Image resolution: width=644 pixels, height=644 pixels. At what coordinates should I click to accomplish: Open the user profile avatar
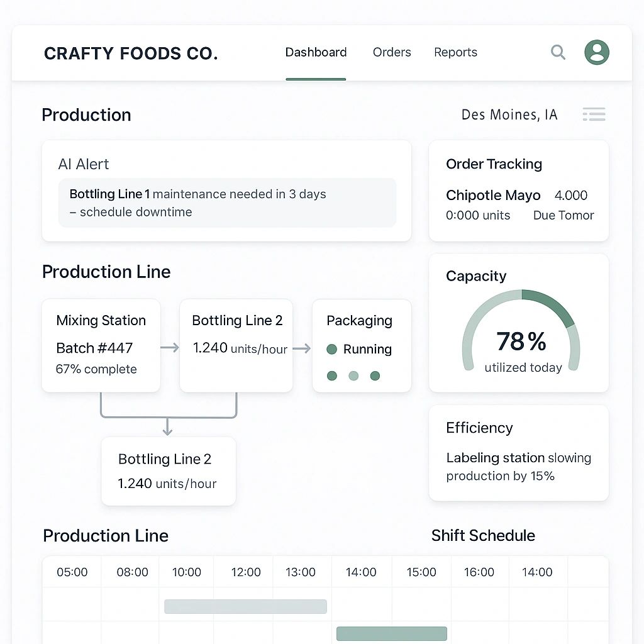pos(596,52)
